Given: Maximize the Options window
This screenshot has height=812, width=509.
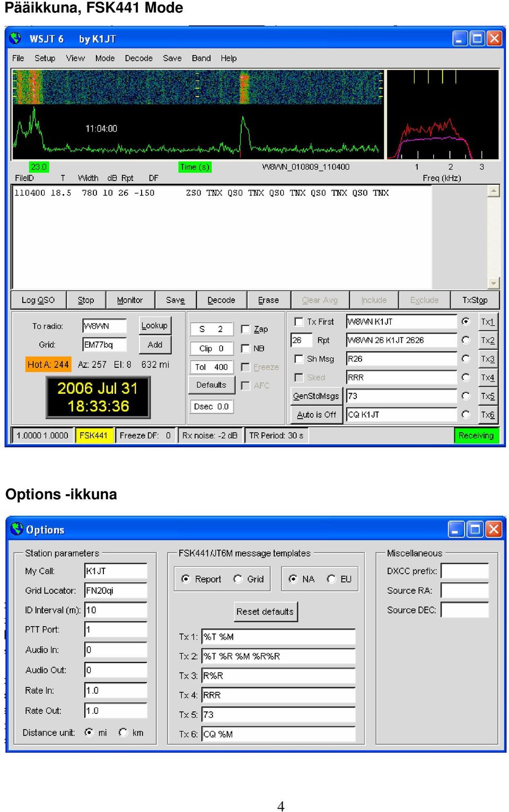Looking at the screenshot, I should click(x=475, y=529).
